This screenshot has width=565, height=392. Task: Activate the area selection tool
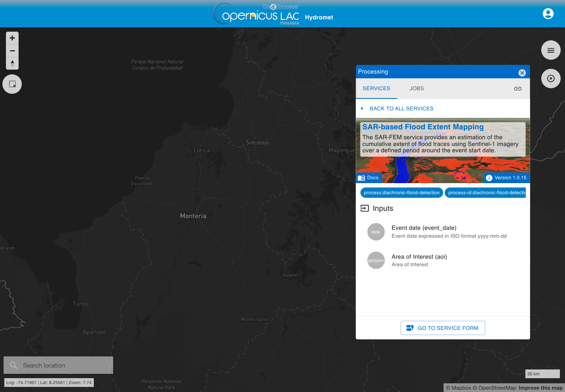(x=12, y=84)
